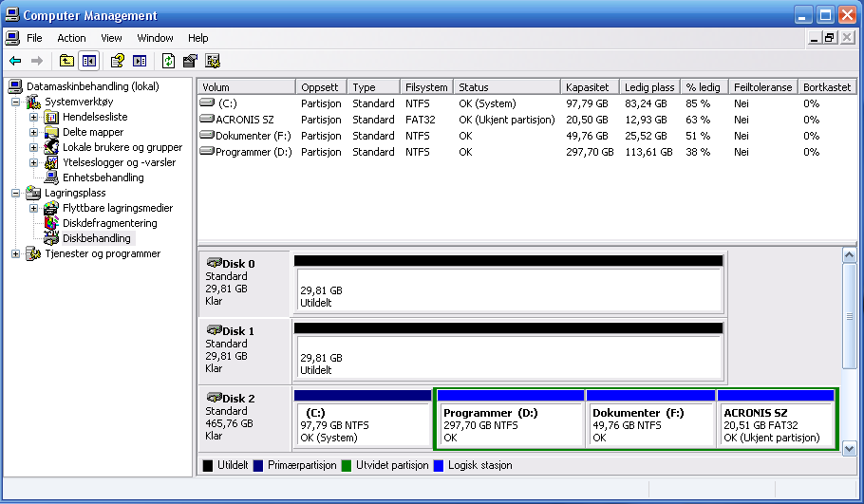
Task: Click the black Utildelt legend swatch
Action: coord(208,465)
